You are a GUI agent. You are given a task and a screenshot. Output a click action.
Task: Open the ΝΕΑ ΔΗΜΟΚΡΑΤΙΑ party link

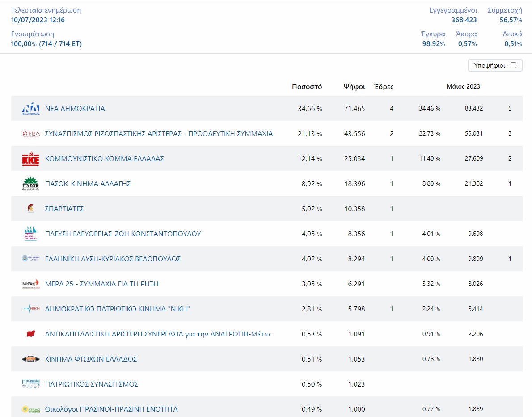75,109
